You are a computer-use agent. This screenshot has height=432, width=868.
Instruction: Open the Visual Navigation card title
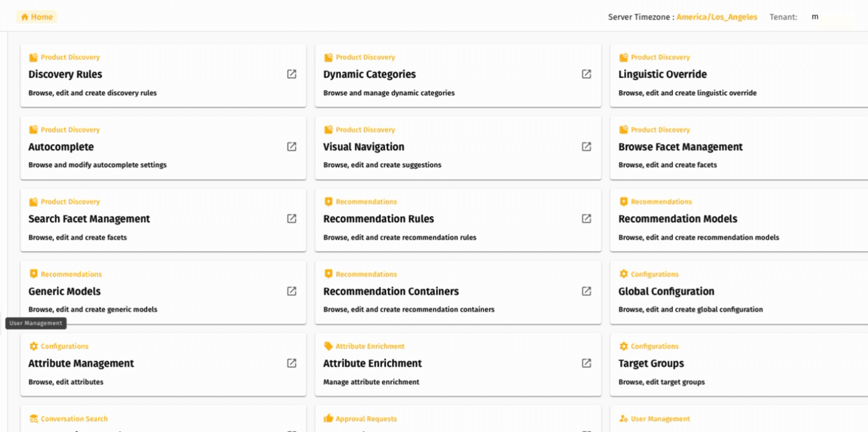(364, 147)
